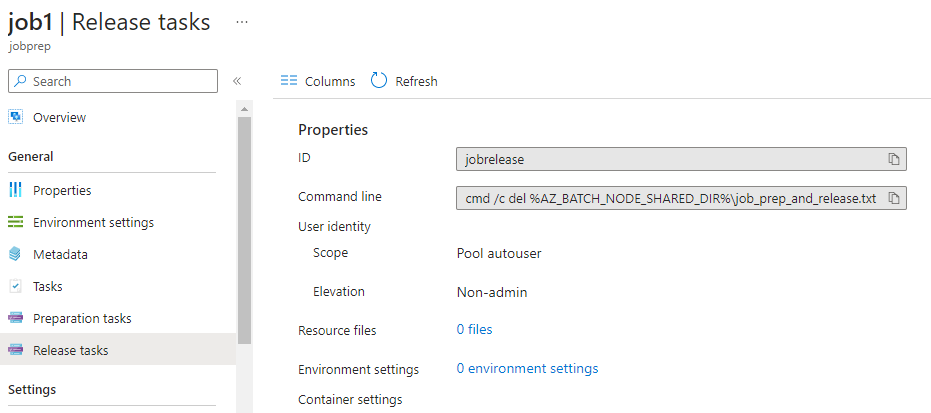This screenshot has height=413, width=931.
Task: Open the 0 environment settings link
Action: pos(527,368)
